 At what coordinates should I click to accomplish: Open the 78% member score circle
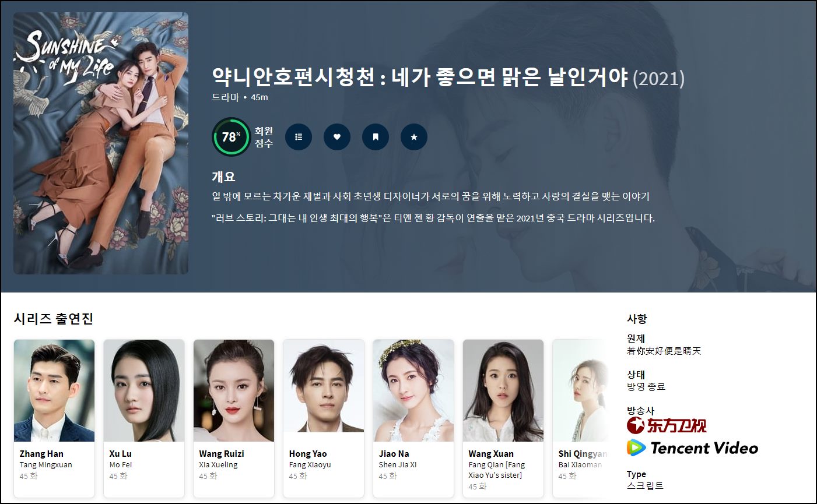pyautogui.click(x=231, y=137)
